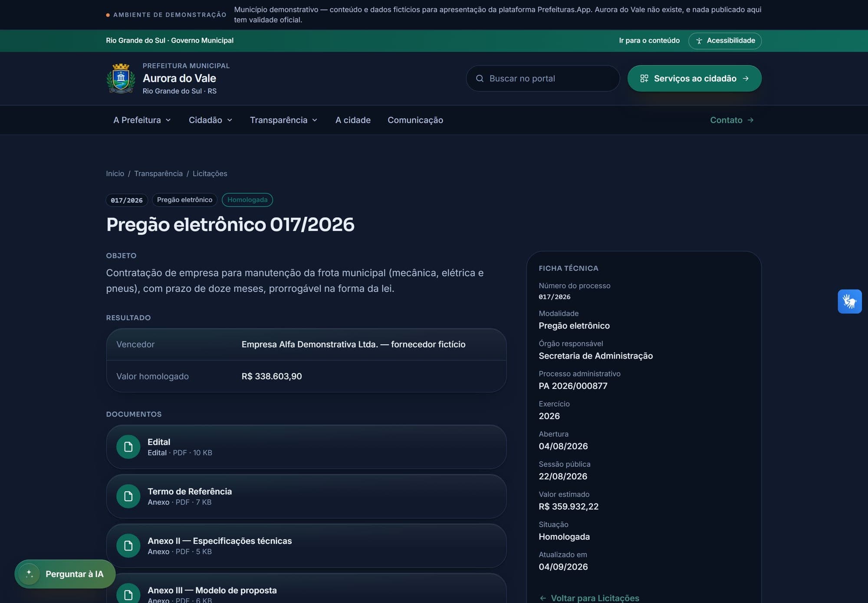Expand the A Prefeitura menu
Screen dimensions: 868x603
(x=142, y=120)
